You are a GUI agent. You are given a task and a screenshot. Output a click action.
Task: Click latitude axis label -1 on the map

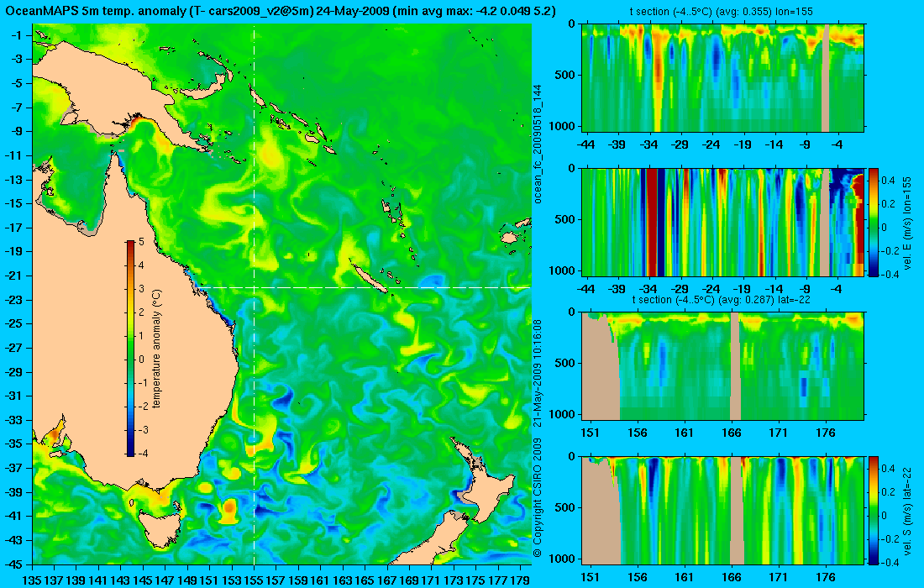click(x=17, y=35)
